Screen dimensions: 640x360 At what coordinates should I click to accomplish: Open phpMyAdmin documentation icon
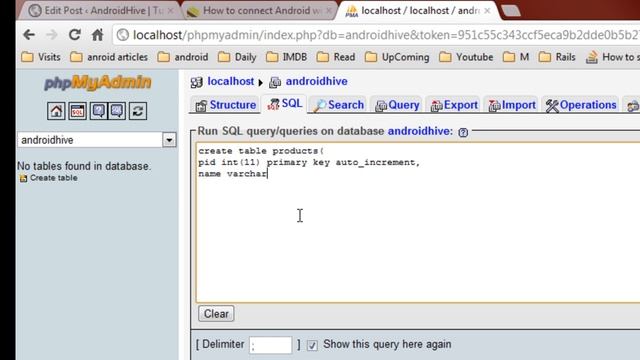[x=98, y=111]
